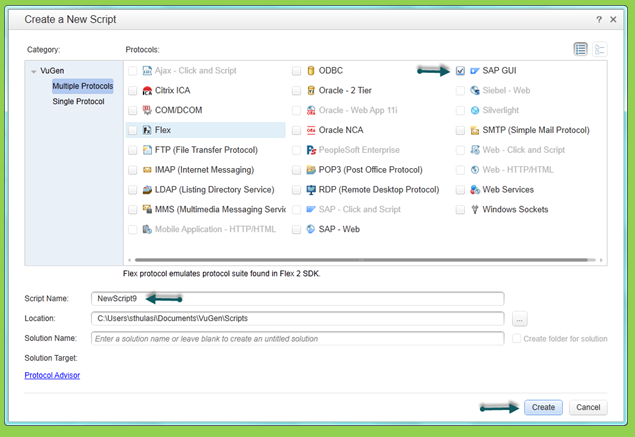Enable the Flex protocol checkbox
635x437 pixels.
tap(132, 130)
